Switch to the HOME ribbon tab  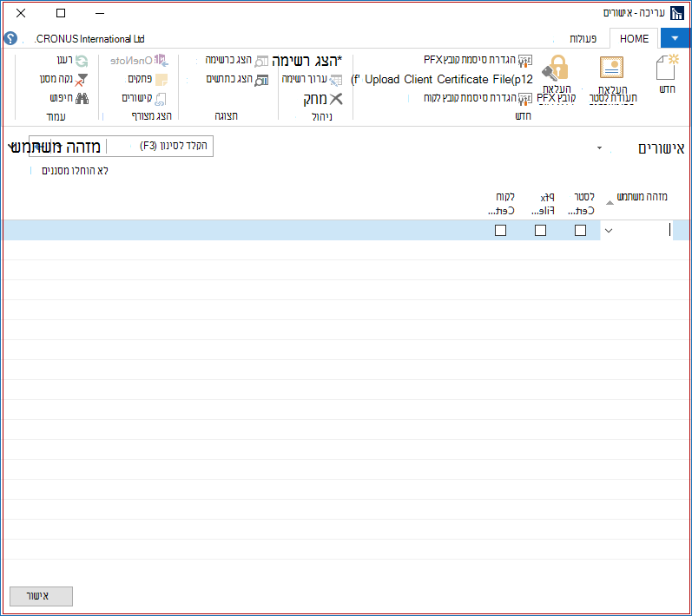tap(634, 39)
